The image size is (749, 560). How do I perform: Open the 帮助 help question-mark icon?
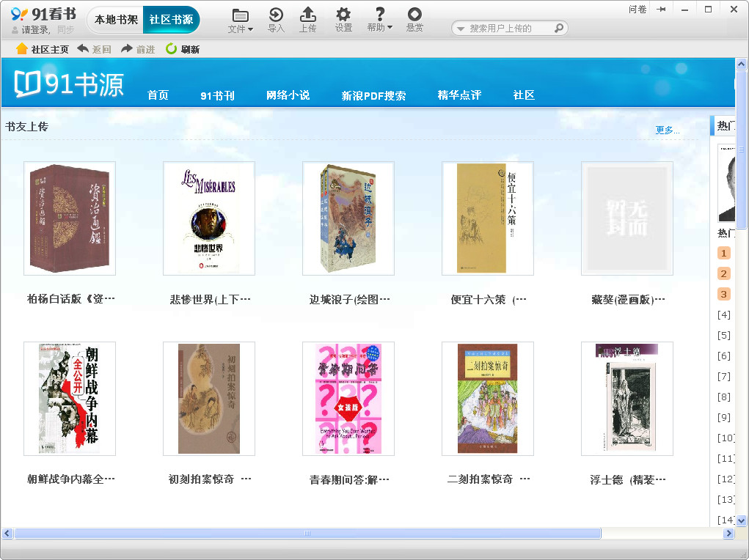[380, 15]
